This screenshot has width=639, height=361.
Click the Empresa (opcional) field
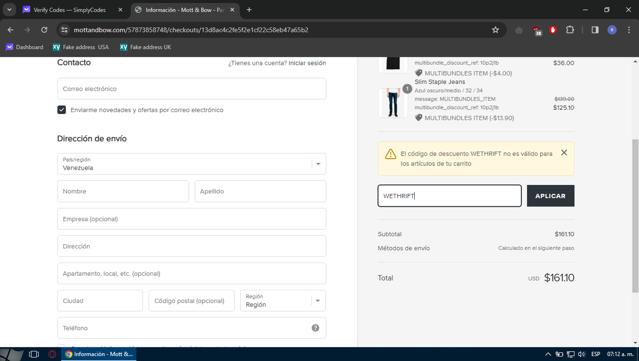192,219
